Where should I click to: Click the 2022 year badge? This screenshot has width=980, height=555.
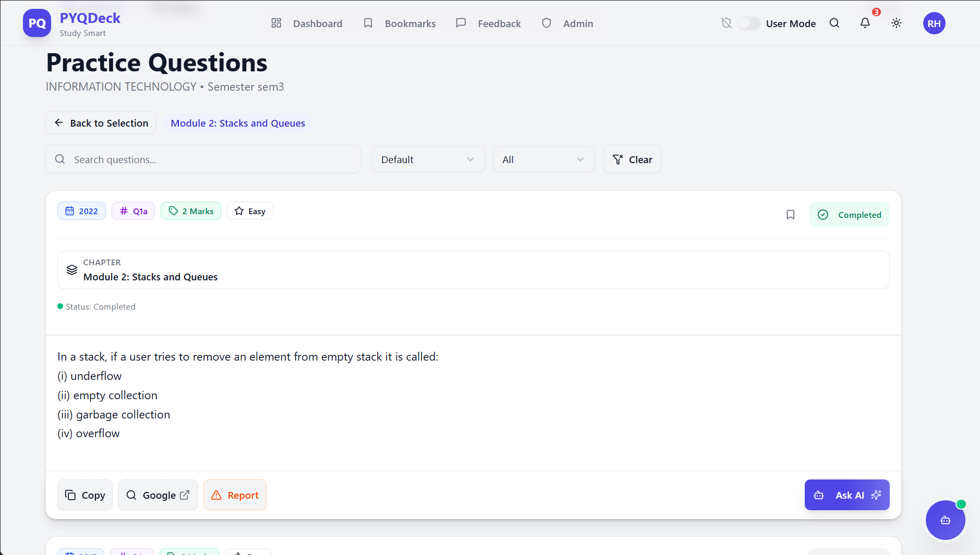click(x=81, y=211)
